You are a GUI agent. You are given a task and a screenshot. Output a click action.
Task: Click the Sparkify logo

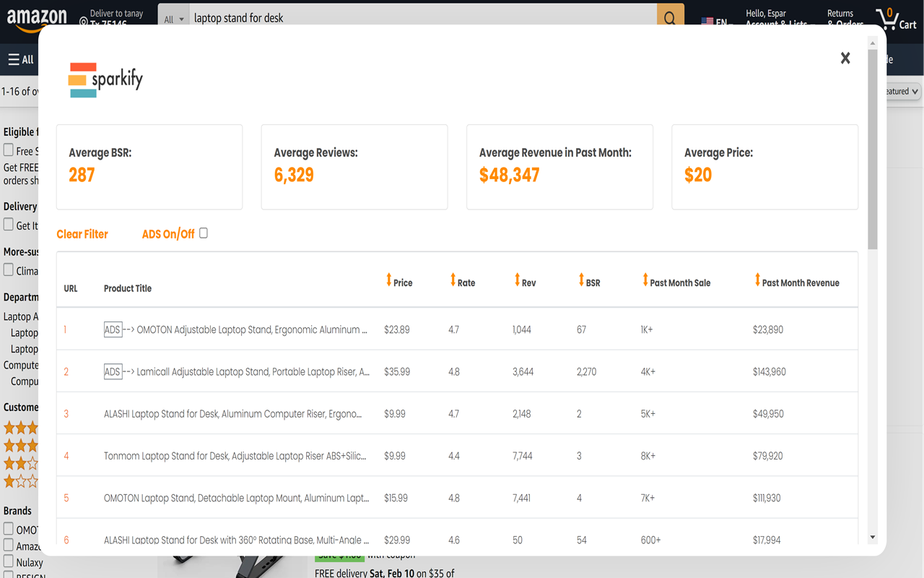coord(105,79)
